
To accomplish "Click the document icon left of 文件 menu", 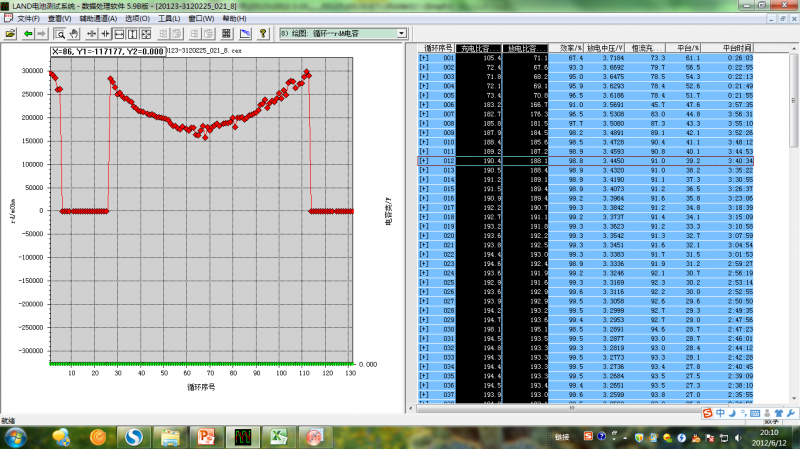I will click(8, 18).
